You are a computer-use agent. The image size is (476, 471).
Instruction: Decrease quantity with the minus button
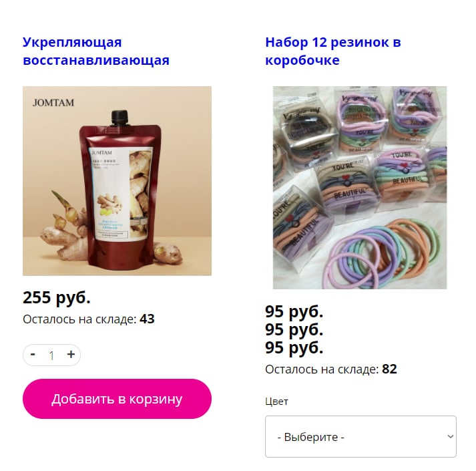[x=33, y=354]
